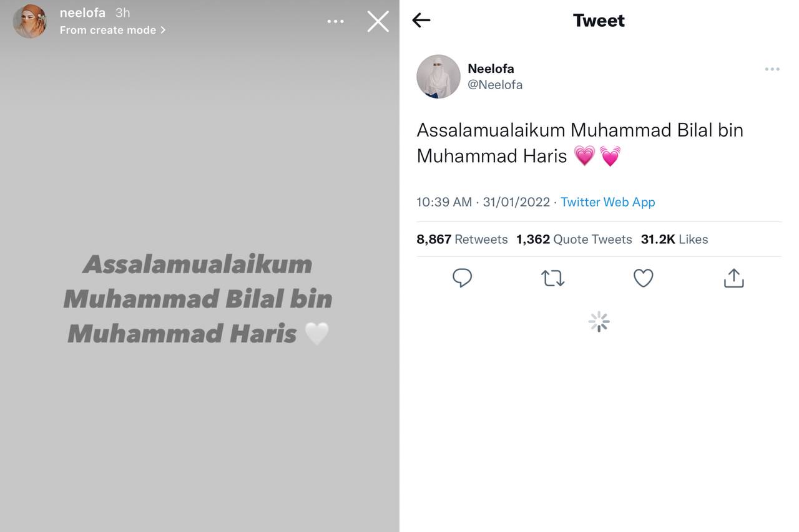This screenshot has height=532, width=799.
Task: Click the Neelofa display name on tweet
Action: (x=491, y=69)
